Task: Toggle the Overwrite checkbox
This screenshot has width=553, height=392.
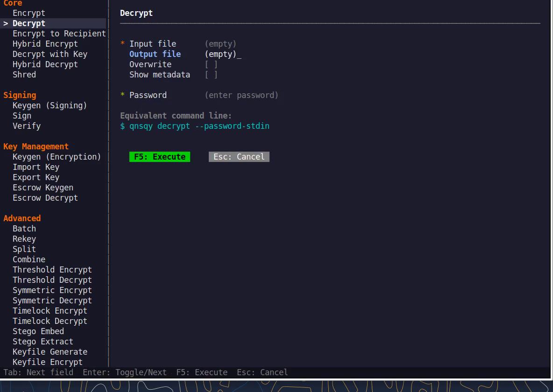Action: 211,64
